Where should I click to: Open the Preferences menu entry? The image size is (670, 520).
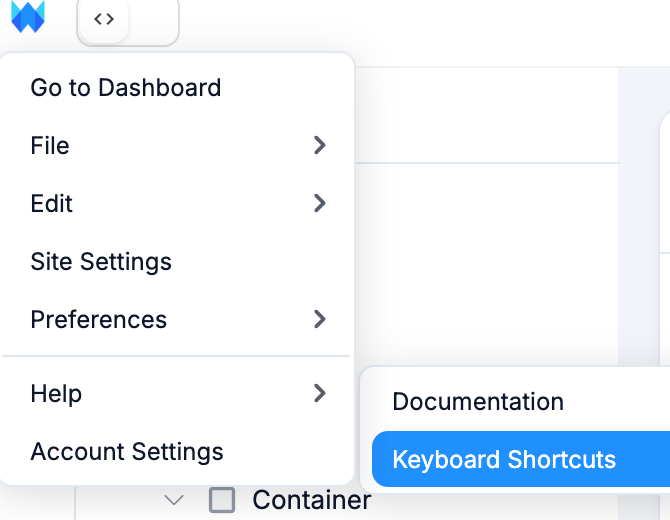pyautogui.click(x=99, y=319)
